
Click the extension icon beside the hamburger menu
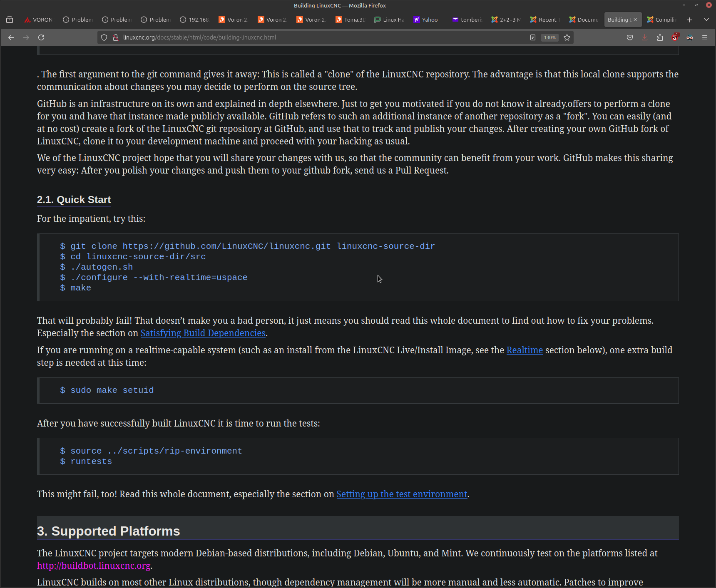point(690,37)
